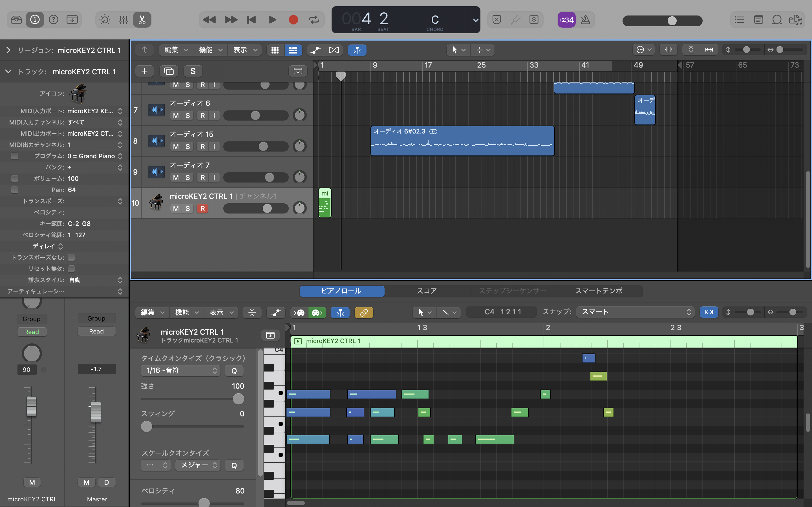812x507 pixels.
Task: Expand the リージョン disclosure triangle
Action: click(x=8, y=50)
